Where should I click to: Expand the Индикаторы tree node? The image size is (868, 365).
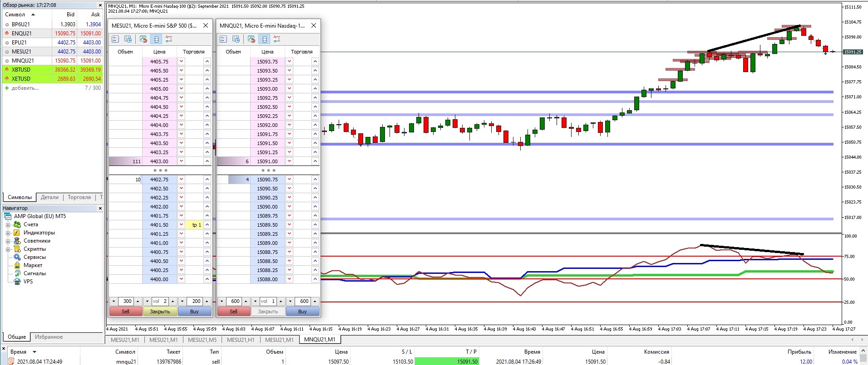point(8,233)
